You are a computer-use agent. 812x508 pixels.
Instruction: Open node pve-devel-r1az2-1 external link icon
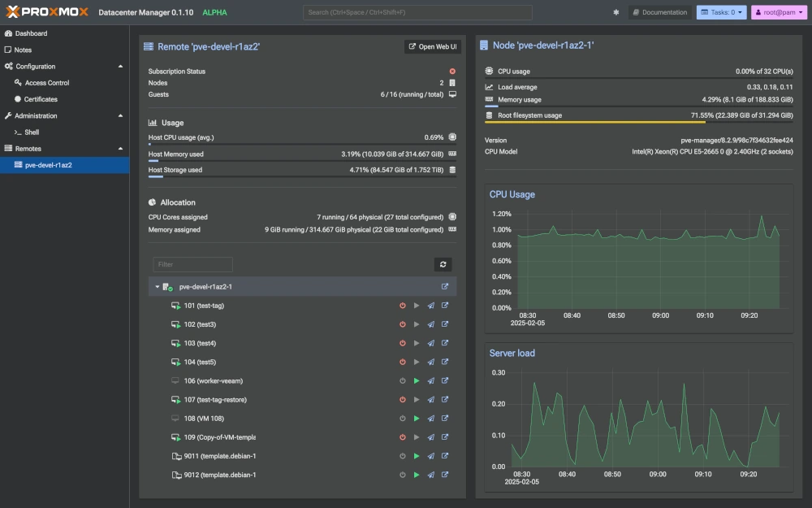click(x=445, y=287)
